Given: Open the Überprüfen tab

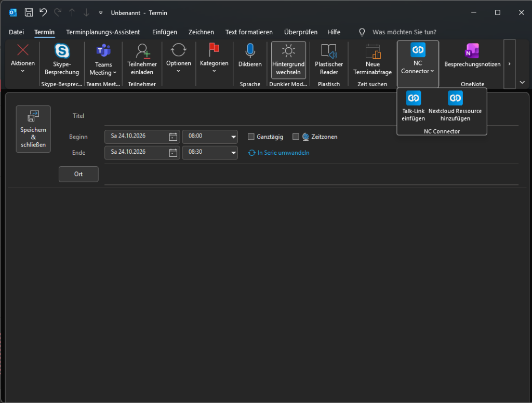Looking at the screenshot, I should point(301,32).
